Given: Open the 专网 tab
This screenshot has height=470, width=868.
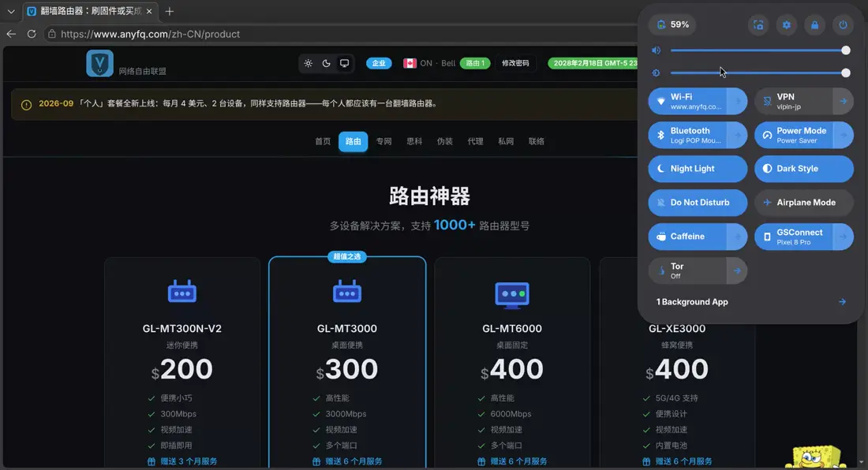Looking at the screenshot, I should click(383, 142).
